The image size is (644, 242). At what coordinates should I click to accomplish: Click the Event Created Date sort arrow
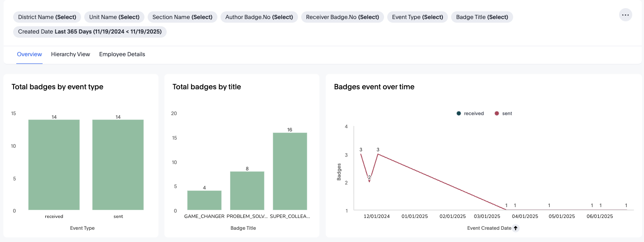[516, 228]
